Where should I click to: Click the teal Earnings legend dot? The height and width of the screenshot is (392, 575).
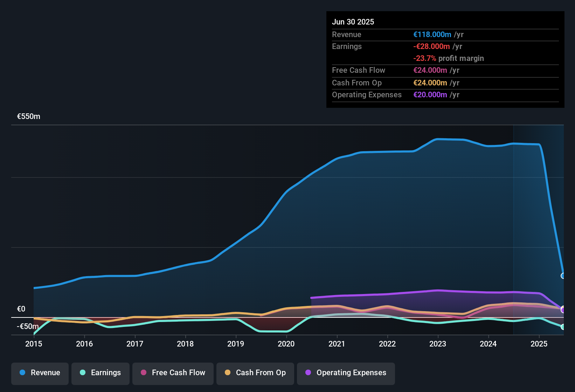[x=83, y=373]
